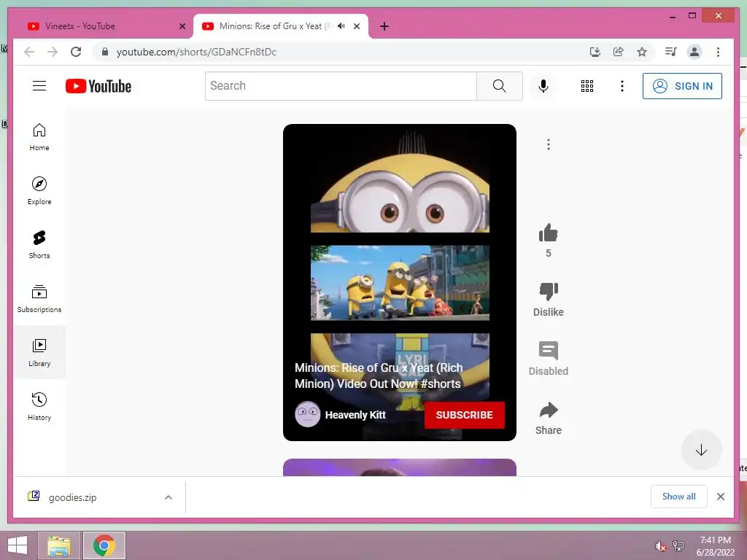The height and width of the screenshot is (560, 747).
Task: Open Shorts in the sidebar
Action: (x=39, y=245)
